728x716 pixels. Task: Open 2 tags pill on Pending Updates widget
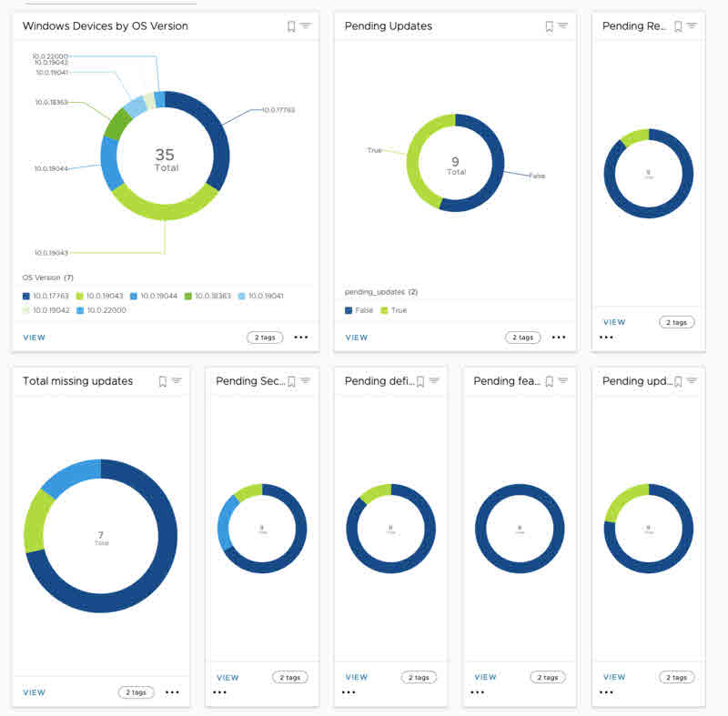[522, 338]
